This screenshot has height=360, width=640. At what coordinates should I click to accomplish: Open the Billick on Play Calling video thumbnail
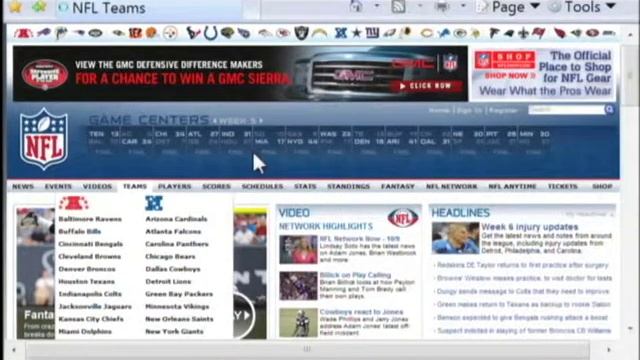click(x=298, y=286)
